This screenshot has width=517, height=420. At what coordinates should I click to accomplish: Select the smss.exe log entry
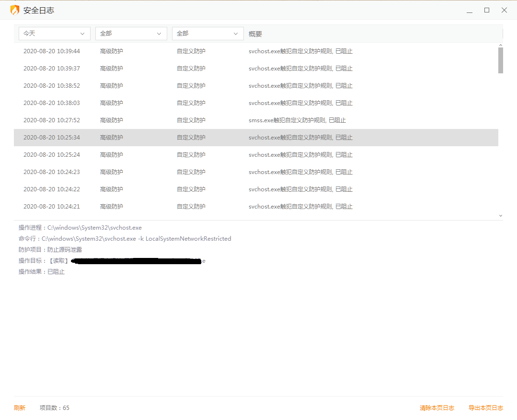click(256, 120)
